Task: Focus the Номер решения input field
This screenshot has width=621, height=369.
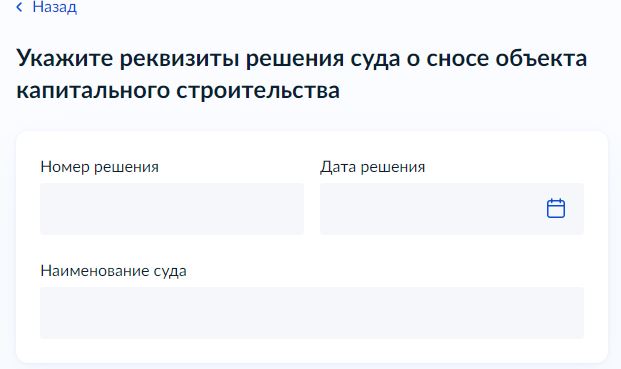Action: coord(172,209)
